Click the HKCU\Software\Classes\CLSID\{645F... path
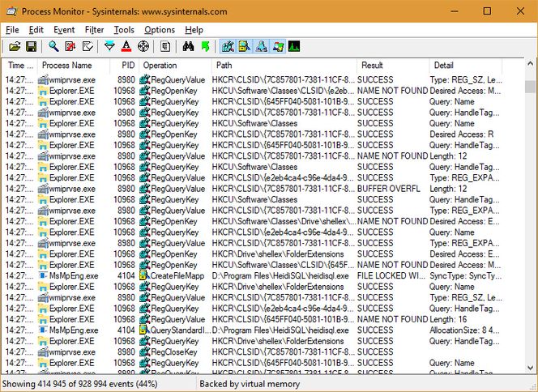The height and width of the screenshot is (392, 538). point(283,265)
